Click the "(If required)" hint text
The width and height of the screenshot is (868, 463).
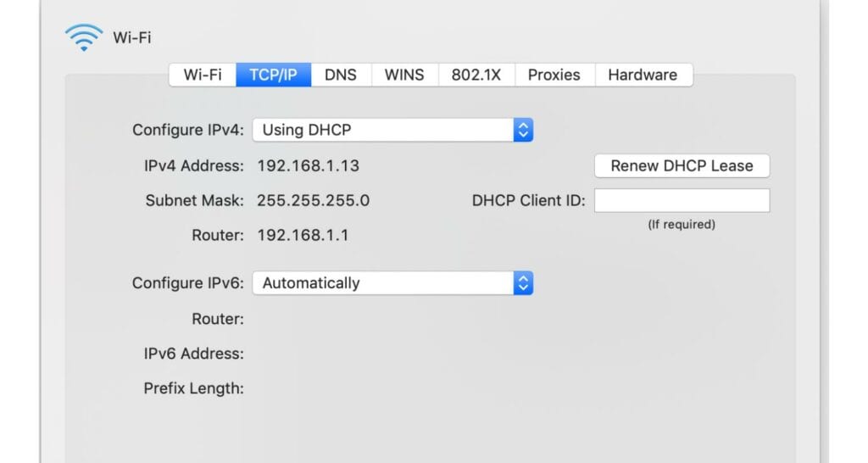click(x=682, y=225)
